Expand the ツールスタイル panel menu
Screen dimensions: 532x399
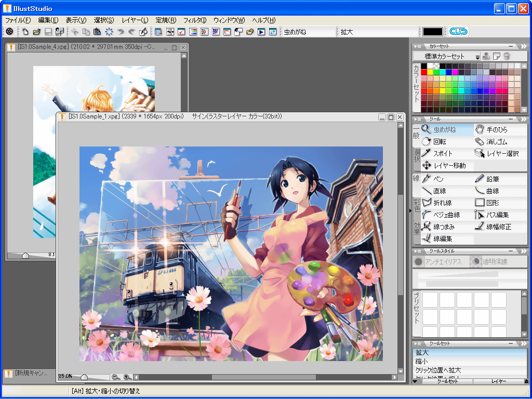418,251
